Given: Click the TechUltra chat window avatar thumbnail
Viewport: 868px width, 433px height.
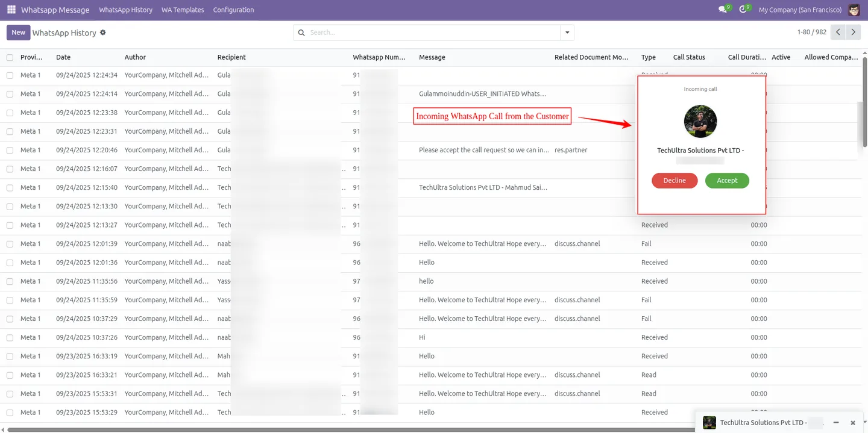Looking at the screenshot, I should pos(709,423).
